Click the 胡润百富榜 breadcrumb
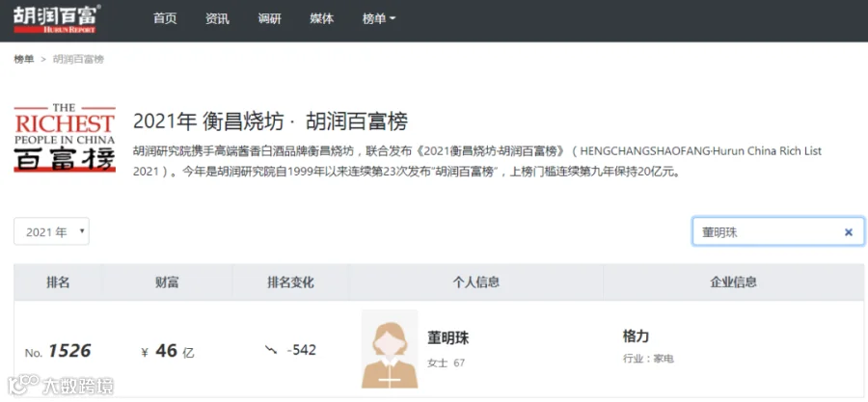The image size is (868, 402). [78, 59]
